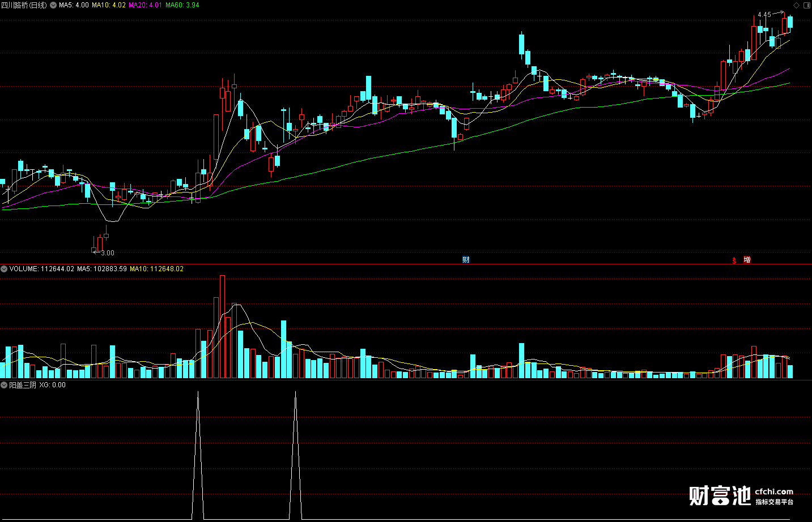Image resolution: width=812 pixels, height=522 pixels.
Task: Click the red S marker near 增
Action: click(734, 260)
